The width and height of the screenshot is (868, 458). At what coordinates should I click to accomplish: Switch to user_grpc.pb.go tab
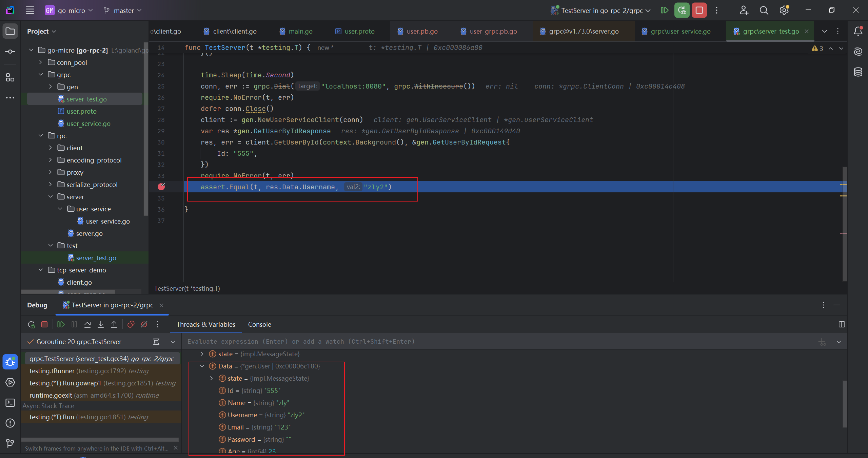489,31
